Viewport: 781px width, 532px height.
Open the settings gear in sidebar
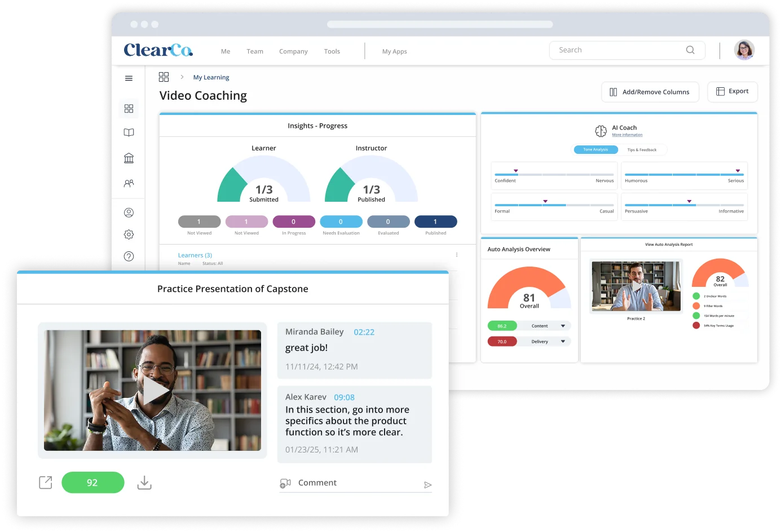point(129,234)
